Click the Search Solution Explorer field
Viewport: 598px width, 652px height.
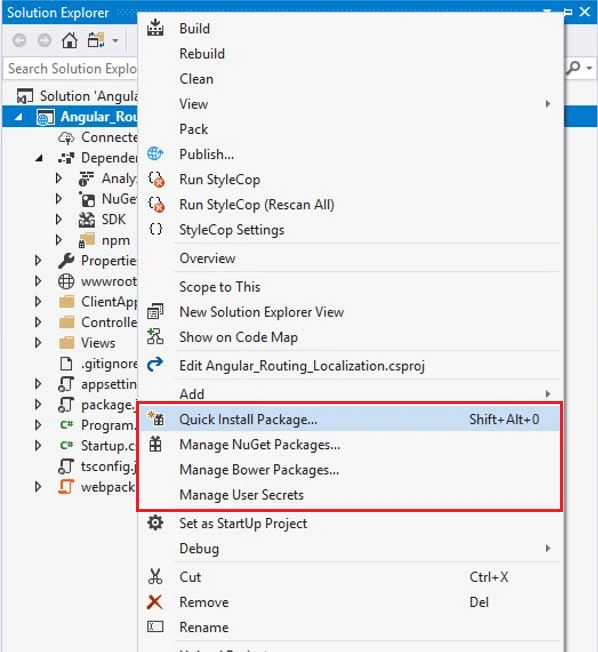pyautogui.click(x=71, y=68)
